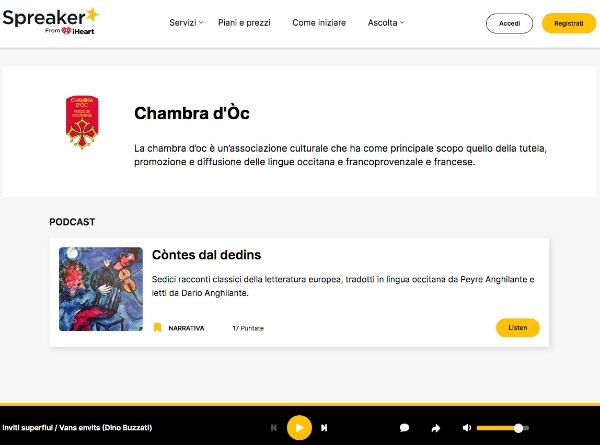This screenshot has height=445, width=600.
Task: Mute audio with the speaker icon
Action: pos(466,428)
